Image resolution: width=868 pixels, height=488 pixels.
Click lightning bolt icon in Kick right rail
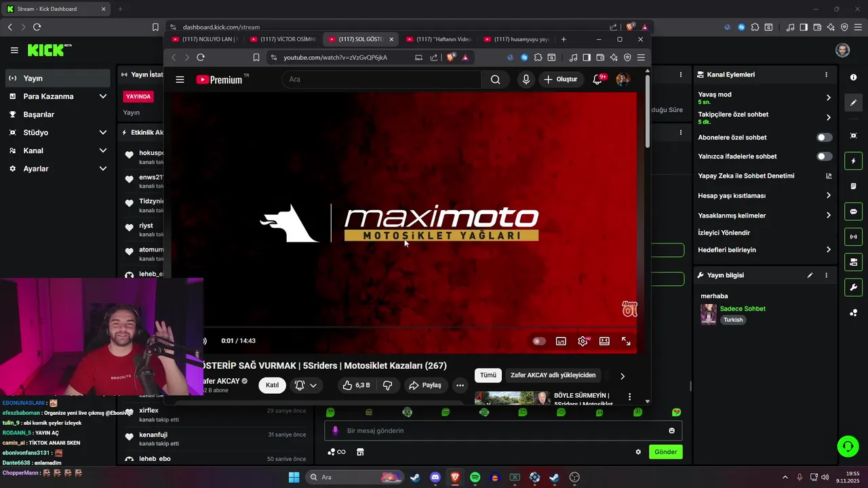[x=853, y=161]
